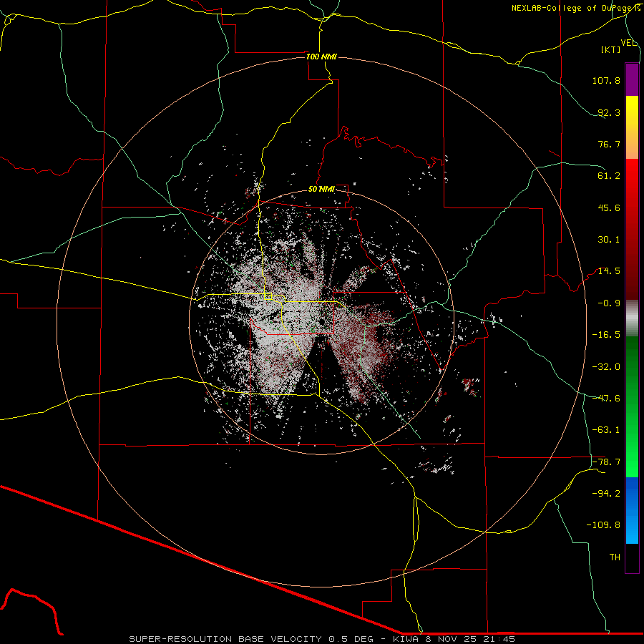This screenshot has width=644, height=644.
Task: Click the -47.6 legend value
Action: [x=606, y=399]
